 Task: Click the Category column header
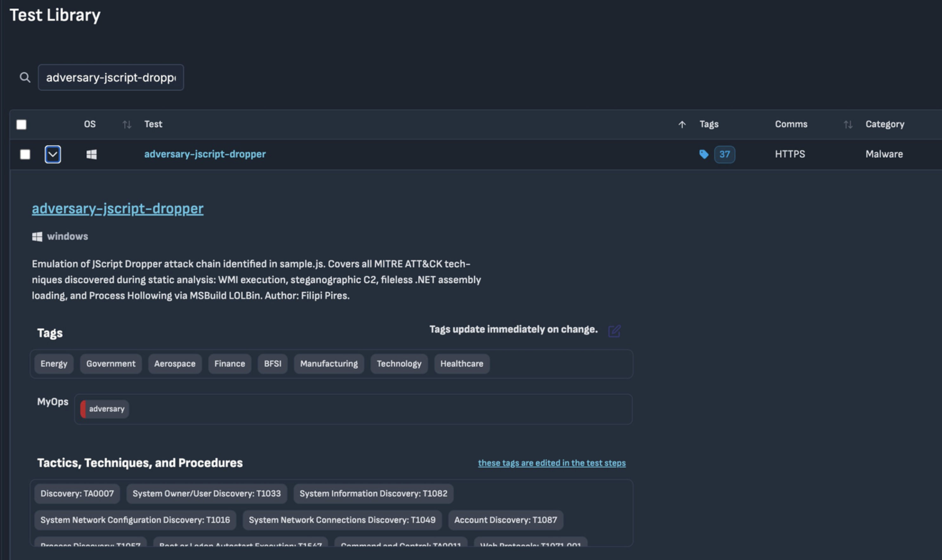(x=885, y=124)
